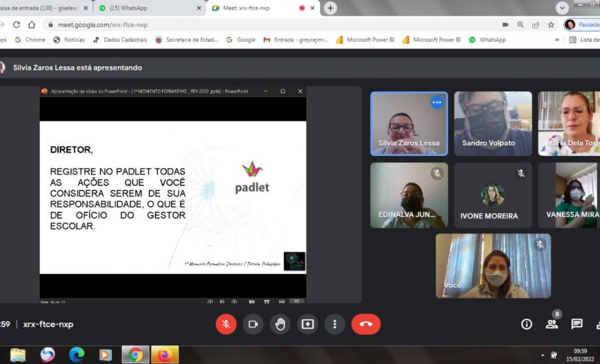Open Firefox from the taskbar
600x364 pixels.
(x=165, y=355)
